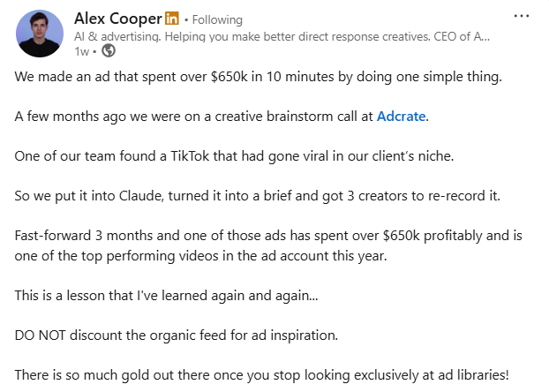The height and width of the screenshot is (392, 549).
Task: Click the opening line about $650k ad spend
Action: pos(258,76)
